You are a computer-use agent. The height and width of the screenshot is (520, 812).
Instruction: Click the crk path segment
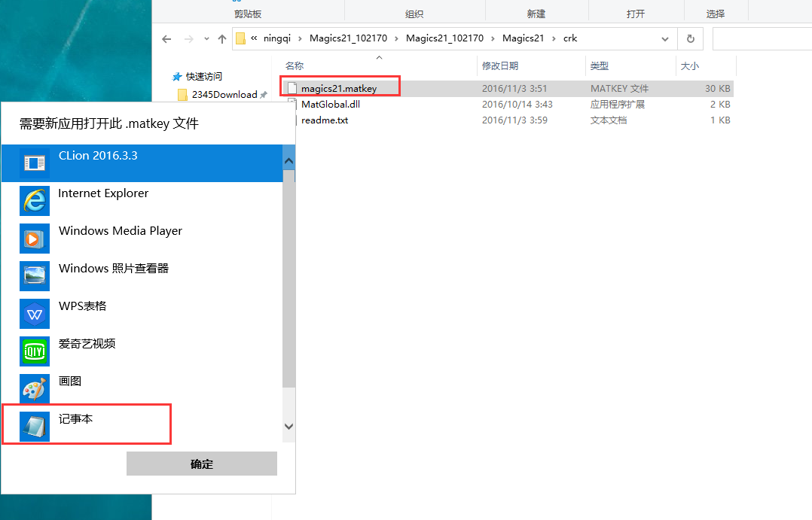click(570, 38)
